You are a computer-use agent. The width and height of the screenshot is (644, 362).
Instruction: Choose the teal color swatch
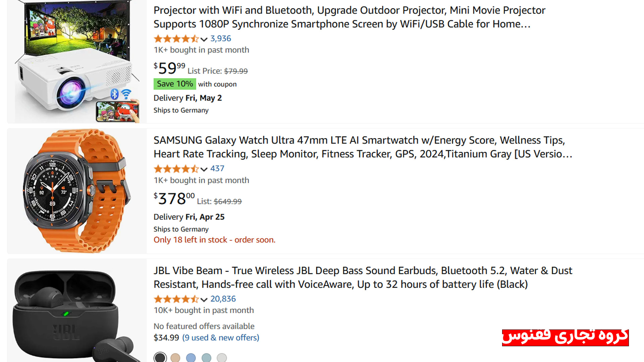tap(206, 358)
